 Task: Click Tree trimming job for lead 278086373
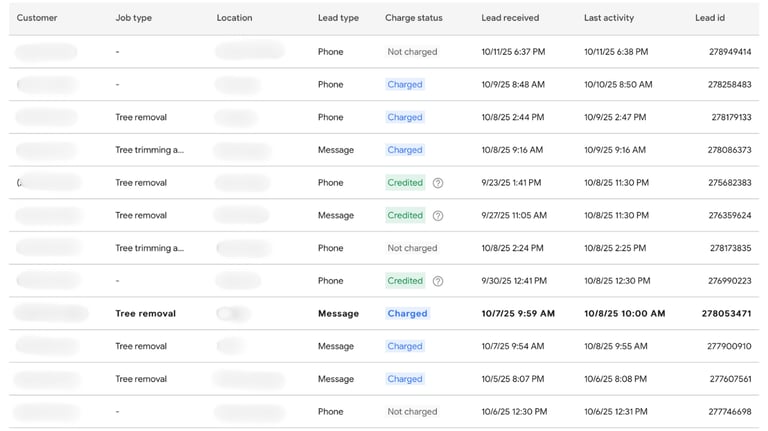pos(149,150)
